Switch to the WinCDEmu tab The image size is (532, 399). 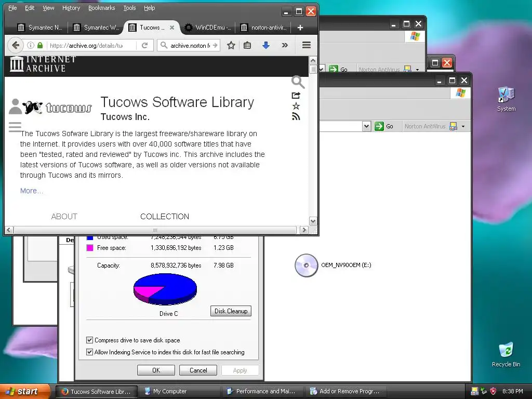[208, 28]
